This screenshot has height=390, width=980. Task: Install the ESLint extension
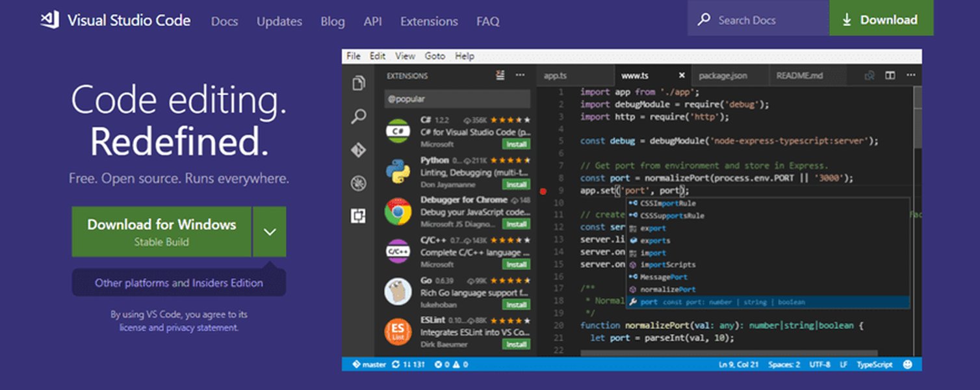click(517, 344)
